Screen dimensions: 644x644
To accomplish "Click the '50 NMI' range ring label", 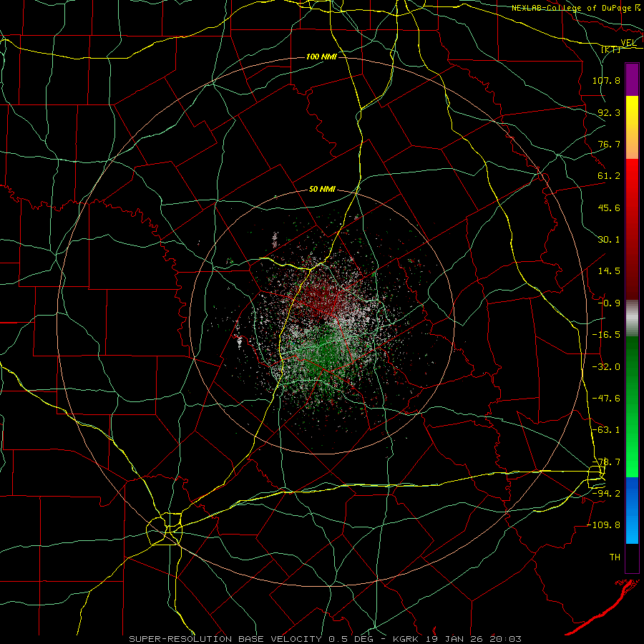I will 323,190.
